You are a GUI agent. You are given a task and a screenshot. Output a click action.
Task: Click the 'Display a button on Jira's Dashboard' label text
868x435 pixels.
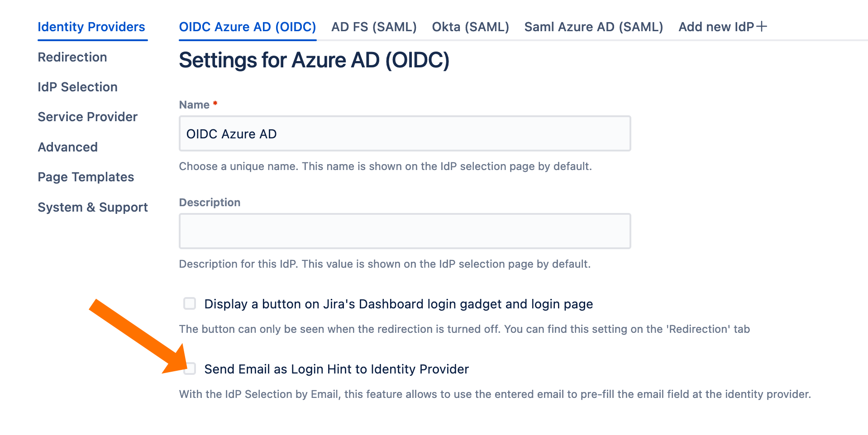(398, 304)
